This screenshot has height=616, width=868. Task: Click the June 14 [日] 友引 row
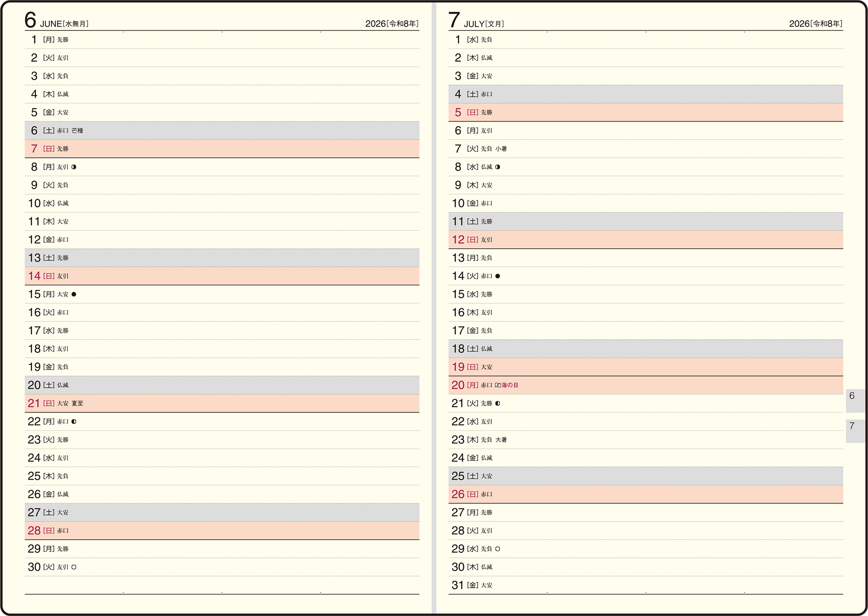[x=222, y=276]
